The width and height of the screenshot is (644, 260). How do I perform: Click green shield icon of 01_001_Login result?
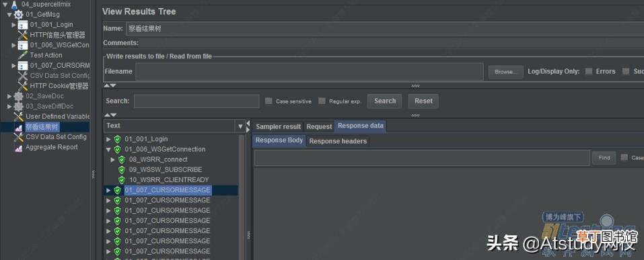(118, 139)
